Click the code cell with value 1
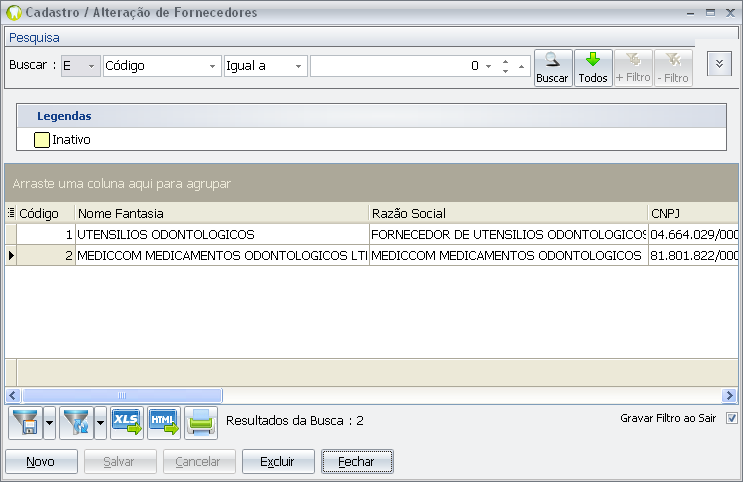743x482 pixels. tap(45, 234)
